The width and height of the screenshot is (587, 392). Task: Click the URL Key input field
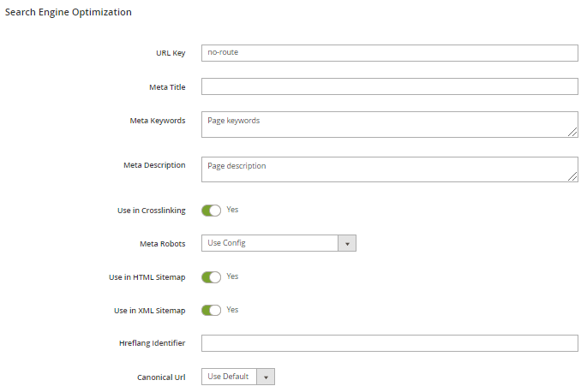tap(389, 53)
